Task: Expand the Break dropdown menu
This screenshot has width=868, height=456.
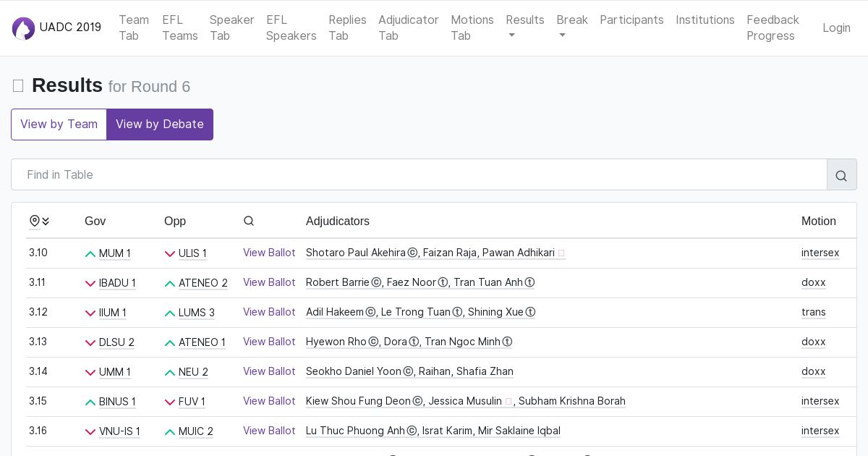Action: click(571, 28)
